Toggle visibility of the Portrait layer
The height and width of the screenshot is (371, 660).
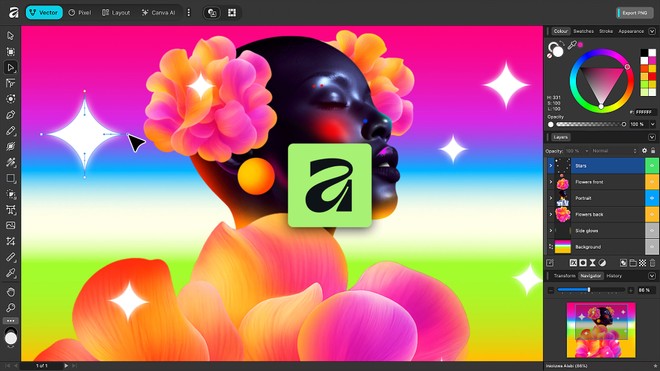(x=652, y=198)
